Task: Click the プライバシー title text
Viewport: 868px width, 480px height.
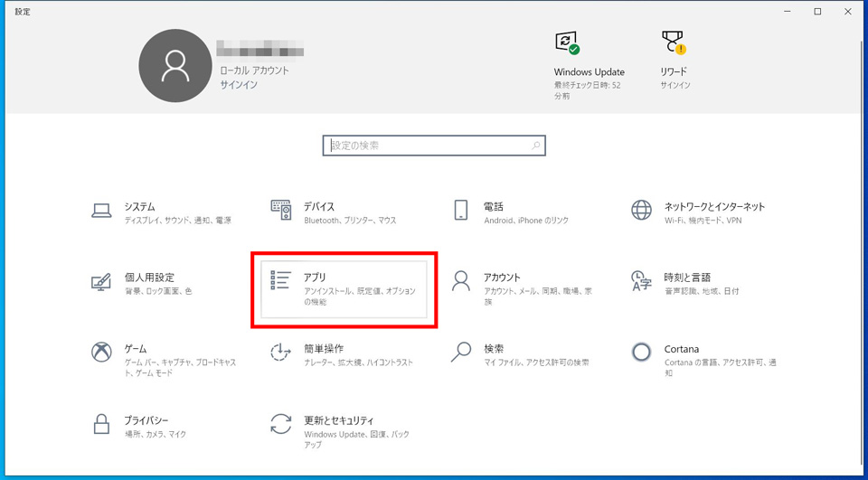Action: point(146,420)
